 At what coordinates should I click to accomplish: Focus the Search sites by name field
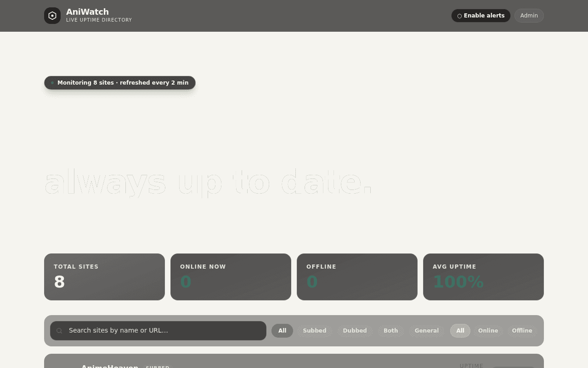point(158,331)
